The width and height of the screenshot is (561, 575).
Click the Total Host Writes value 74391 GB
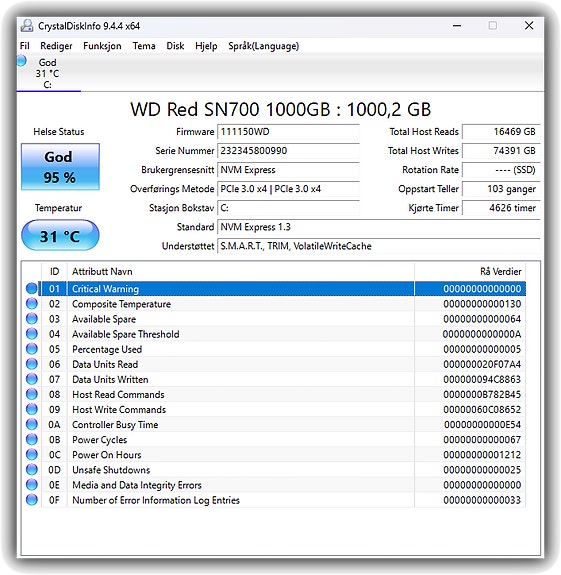501,151
